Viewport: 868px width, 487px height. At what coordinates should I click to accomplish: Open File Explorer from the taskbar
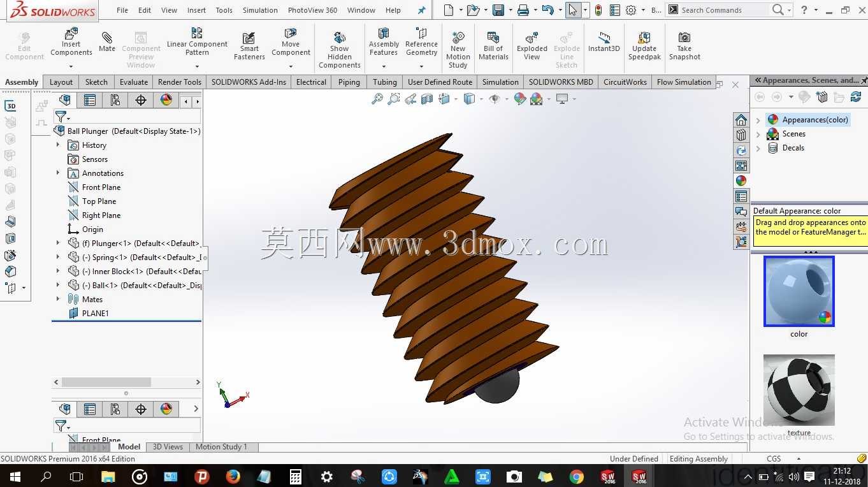108,476
